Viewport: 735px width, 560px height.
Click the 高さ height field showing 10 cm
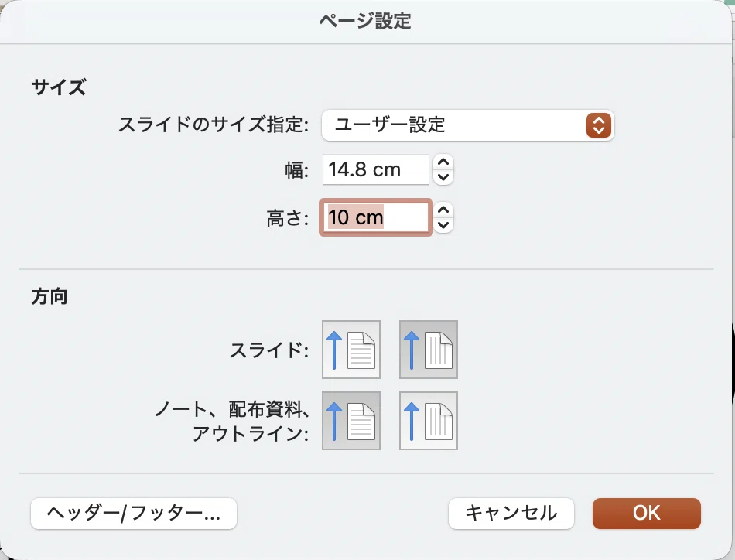coord(376,217)
